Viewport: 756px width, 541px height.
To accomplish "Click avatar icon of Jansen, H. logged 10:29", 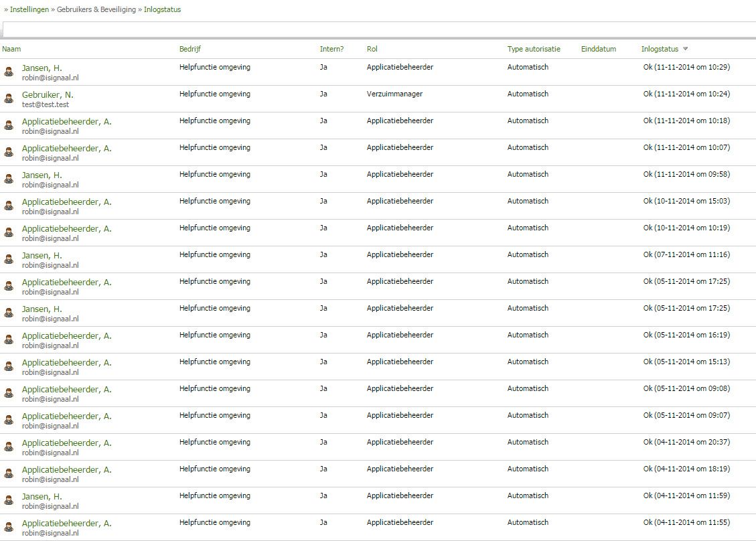I will (x=9, y=72).
